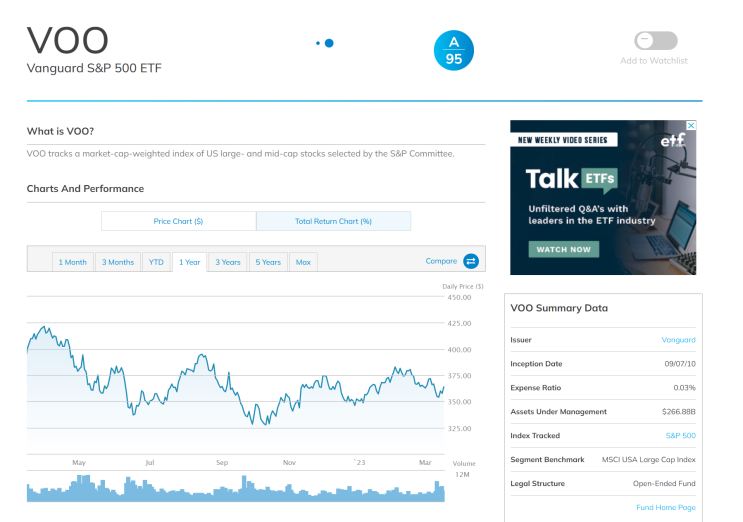Open the S&P 500 index link

tap(680, 435)
